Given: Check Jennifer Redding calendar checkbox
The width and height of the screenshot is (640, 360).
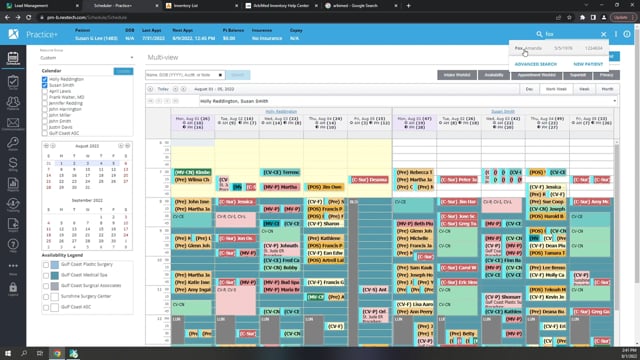Looking at the screenshot, I should point(44,103).
